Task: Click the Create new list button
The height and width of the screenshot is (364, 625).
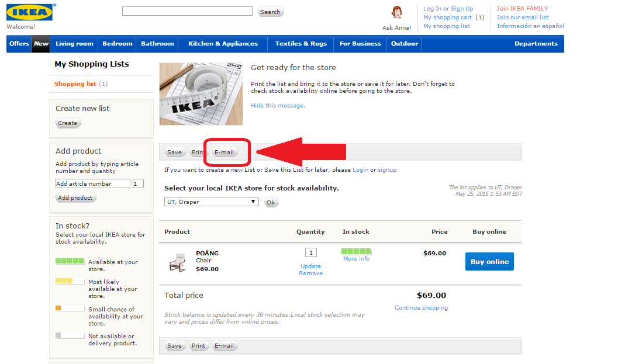Action: [67, 123]
